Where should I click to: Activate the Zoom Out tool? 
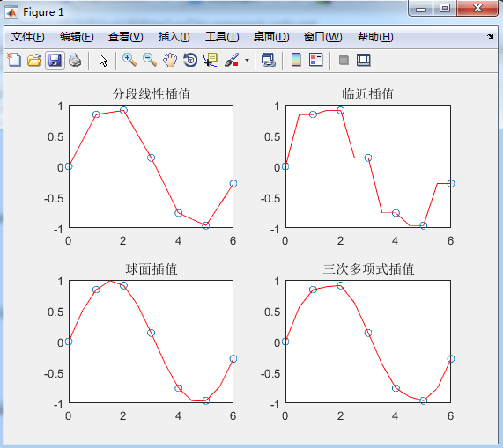150,60
